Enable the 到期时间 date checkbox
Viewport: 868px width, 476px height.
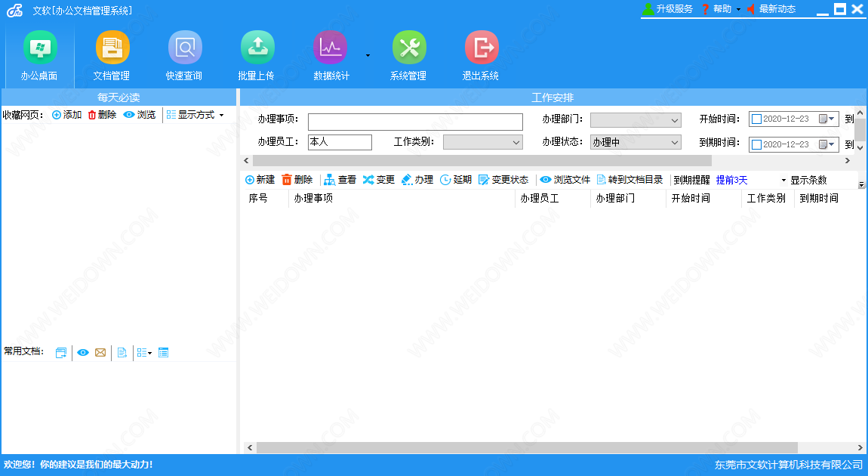coord(756,144)
